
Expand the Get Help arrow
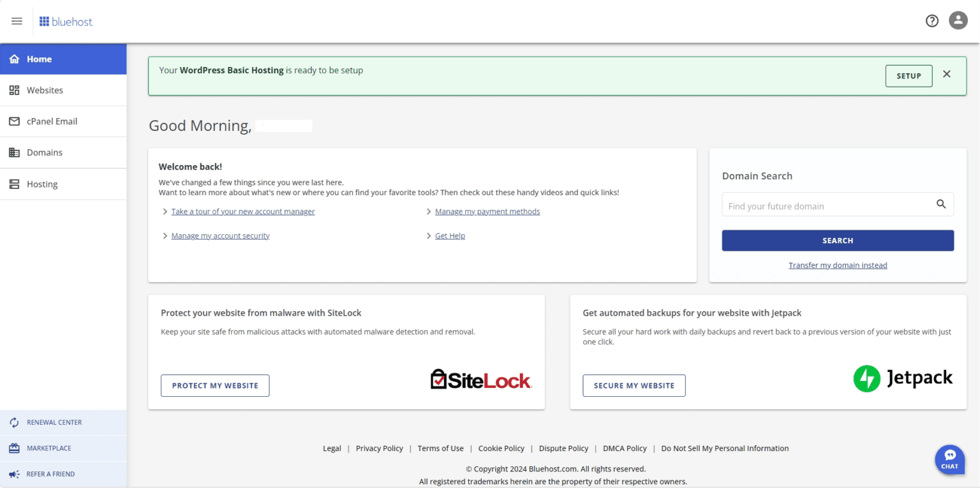428,235
